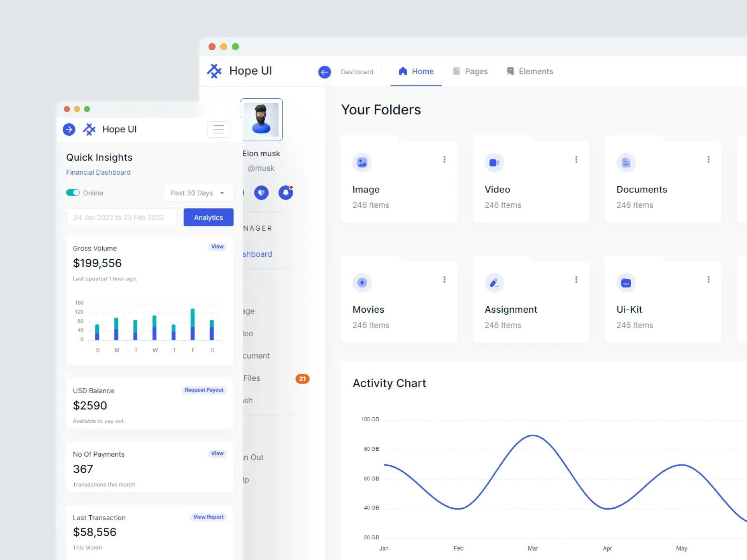Select the Assignment pencil icon
747x560 pixels.
(494, 283)
